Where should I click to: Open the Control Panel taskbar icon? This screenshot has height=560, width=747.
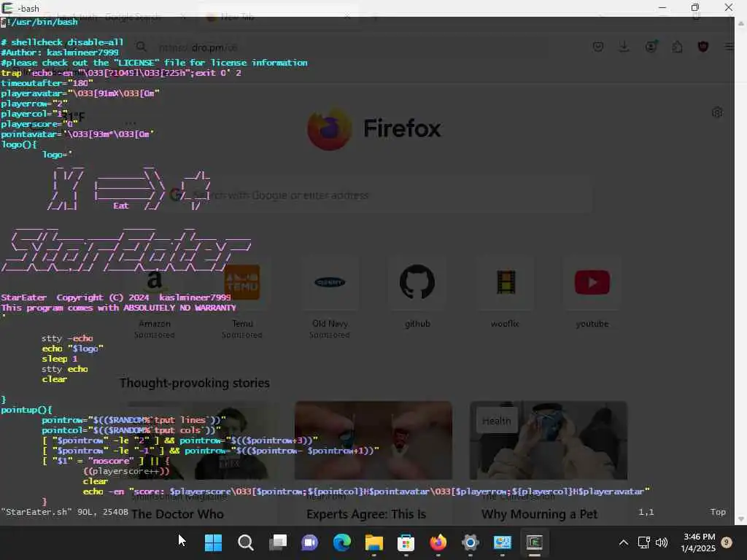[x=502, y=542]
